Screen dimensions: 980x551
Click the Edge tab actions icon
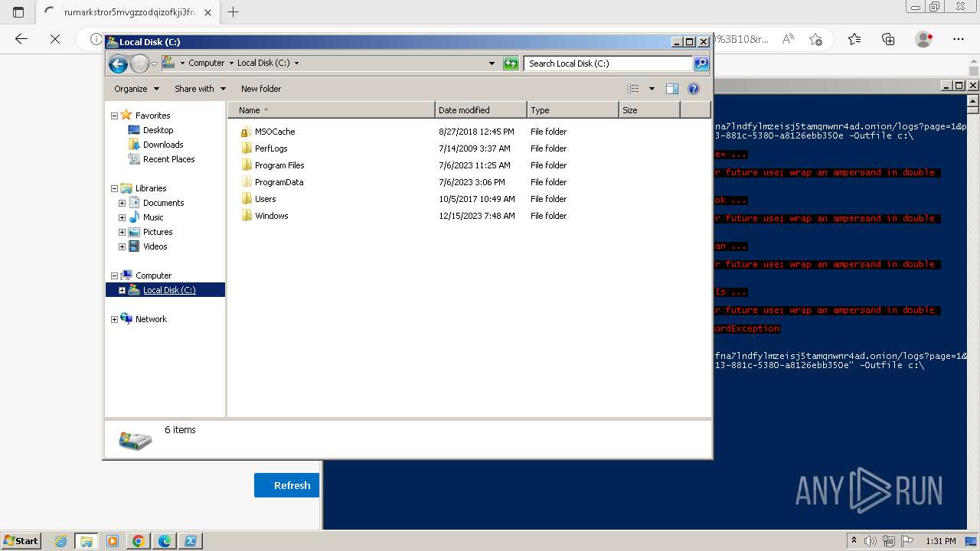tap(18, 11)
